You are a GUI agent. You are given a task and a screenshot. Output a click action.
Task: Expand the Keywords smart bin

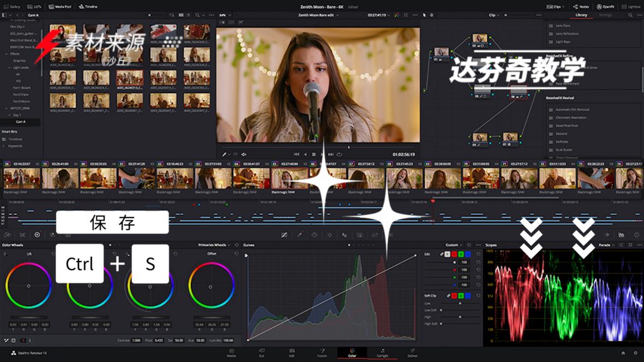point(4,146)
